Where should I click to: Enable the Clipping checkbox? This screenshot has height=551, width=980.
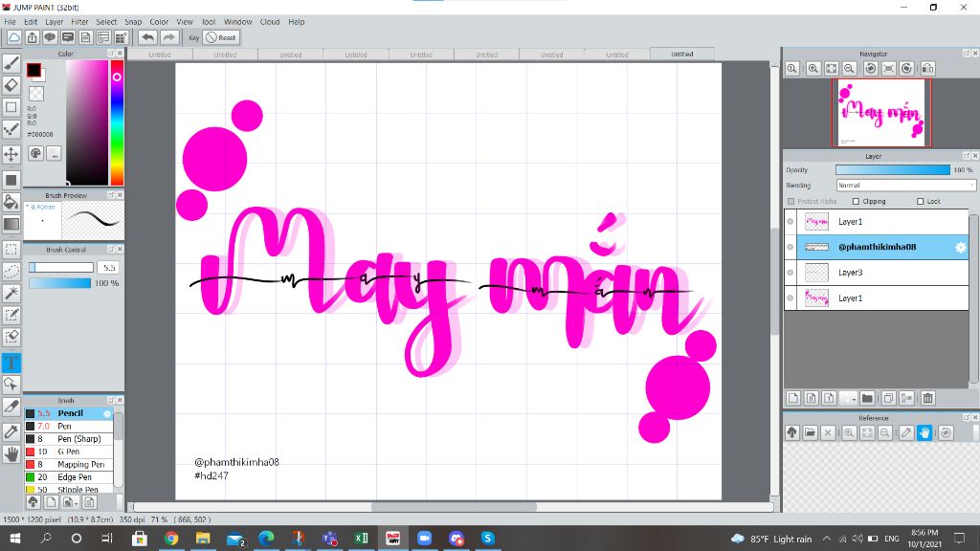[857, 201]
